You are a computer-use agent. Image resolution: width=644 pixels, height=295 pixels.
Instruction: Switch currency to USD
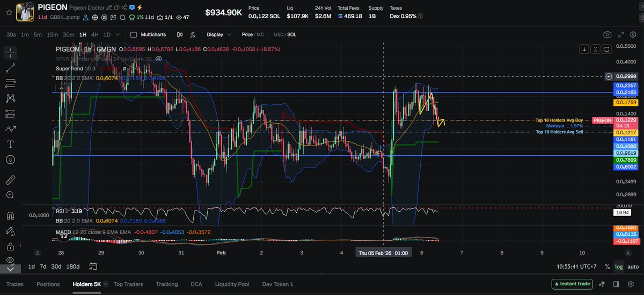point(279,34)
